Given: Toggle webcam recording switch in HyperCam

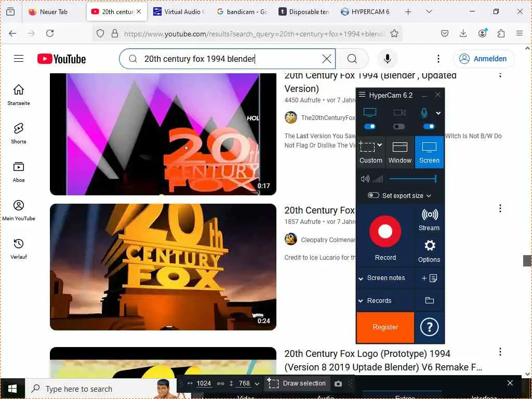Looking at the screenshot, I should (399, 127).
